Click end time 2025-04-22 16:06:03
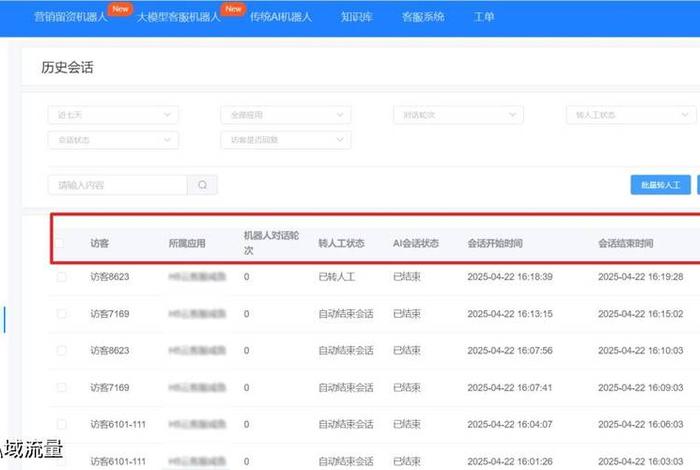The width and height of the screenshot is (700, 470). (641, 424)
